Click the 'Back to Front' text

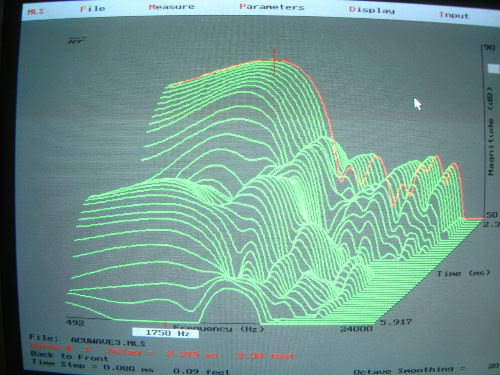[69, 356]
